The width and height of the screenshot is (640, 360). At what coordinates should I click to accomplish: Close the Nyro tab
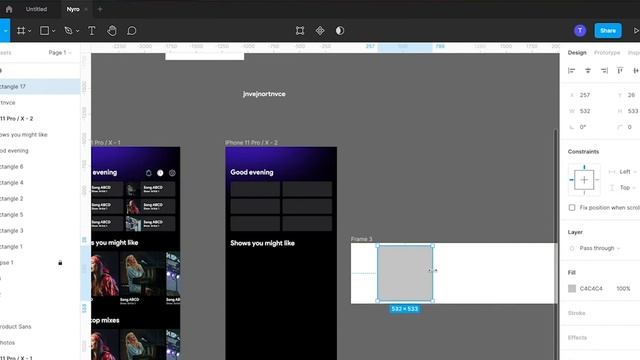pyautogui.click(x=86, y=9)
